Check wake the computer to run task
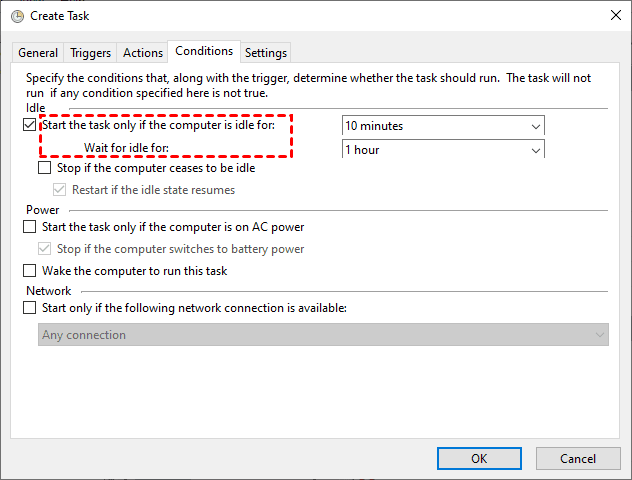 [29, 270]
